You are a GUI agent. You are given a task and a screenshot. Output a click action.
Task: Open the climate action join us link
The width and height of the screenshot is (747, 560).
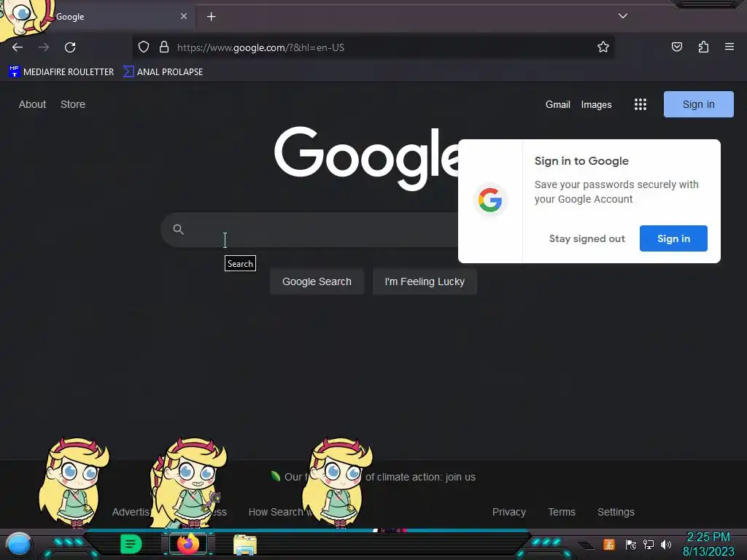pyautogui.click(x=374, y=477)
